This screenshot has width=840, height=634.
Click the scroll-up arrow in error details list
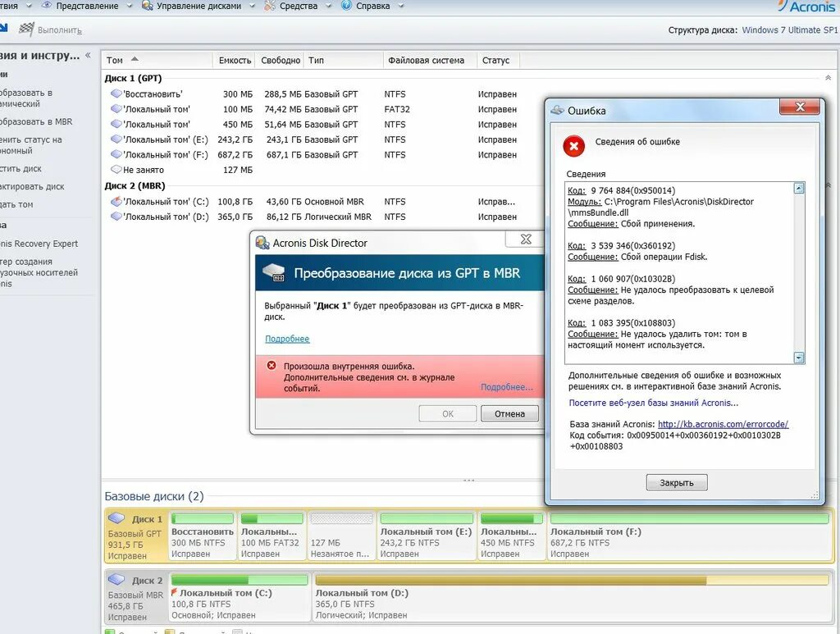point(797,186)
